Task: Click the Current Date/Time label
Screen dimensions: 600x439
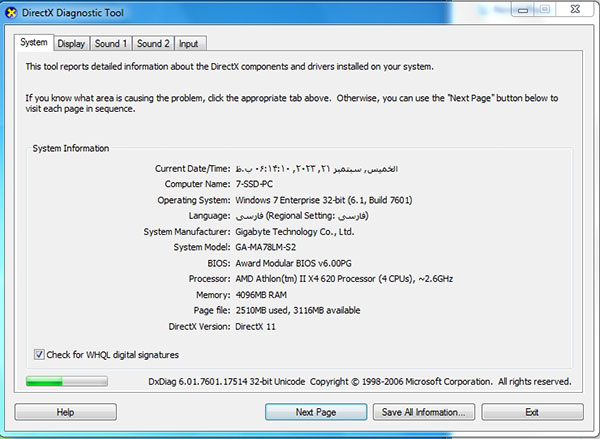Action: pos(192,169)
